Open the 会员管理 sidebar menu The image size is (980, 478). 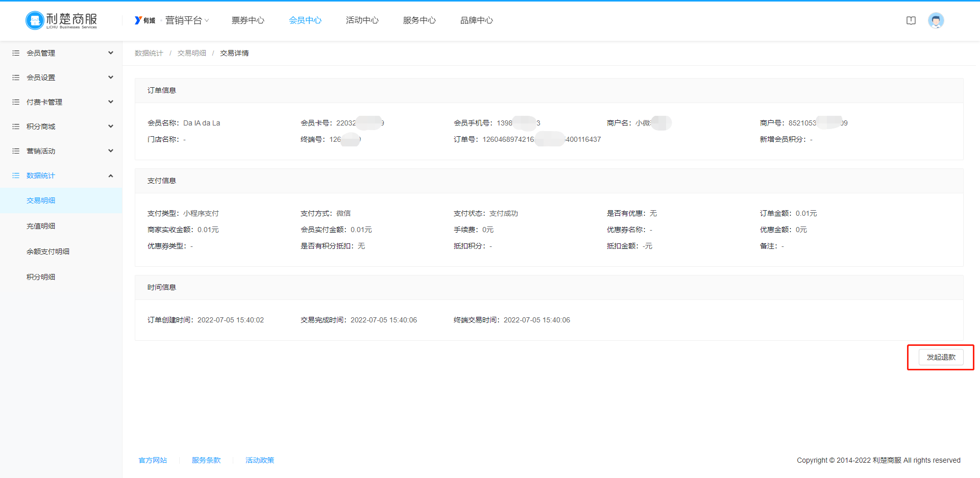point(61,53)
